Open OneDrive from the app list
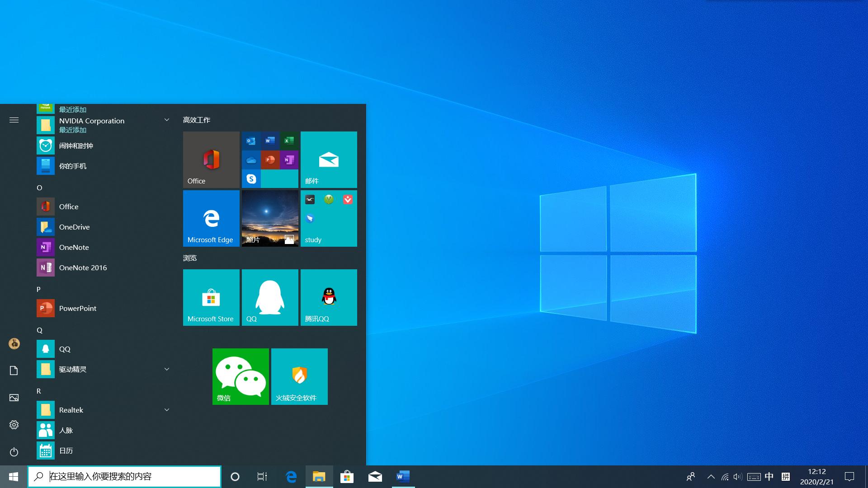The width and height of the screenshot is (868, 488). coord(74,227)
